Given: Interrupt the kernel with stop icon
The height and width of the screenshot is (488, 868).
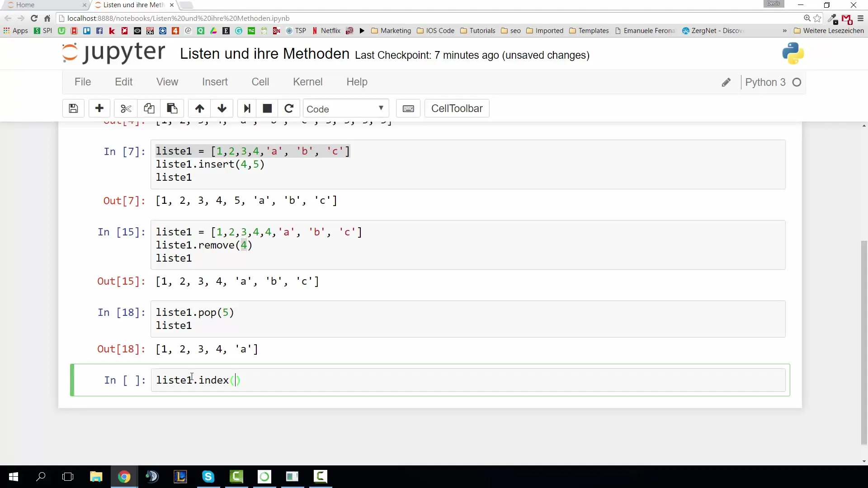Looking at the screenshot, I should pos(267,108).
